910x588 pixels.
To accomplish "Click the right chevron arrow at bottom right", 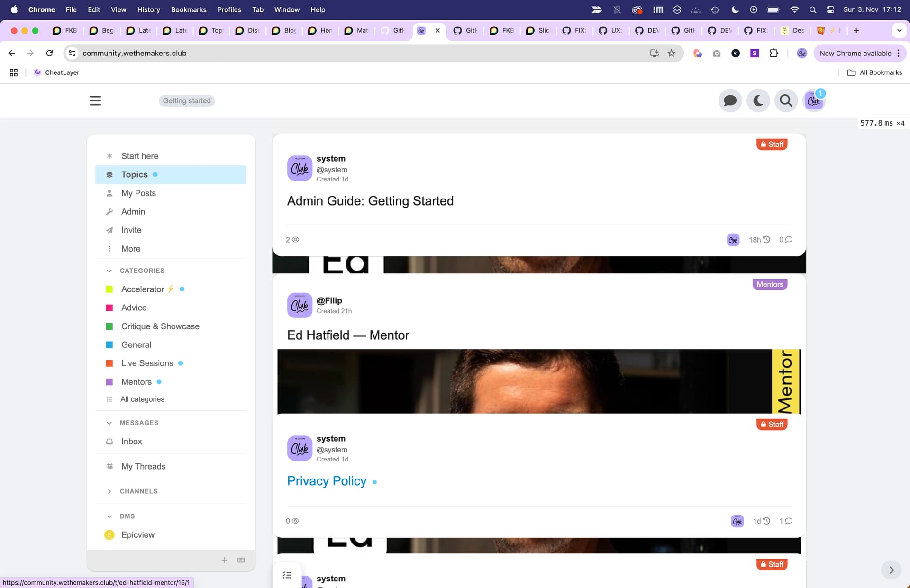I will [x=891, y=570].
